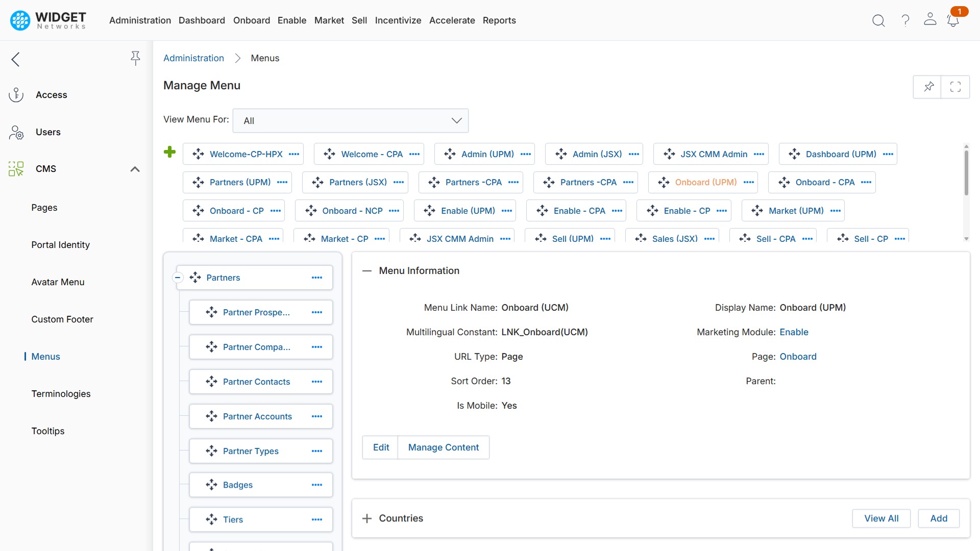The width and height of the screenshot is (980, 551).
Task: Pin the Manage Menu panel
Action: click(928, 87)
